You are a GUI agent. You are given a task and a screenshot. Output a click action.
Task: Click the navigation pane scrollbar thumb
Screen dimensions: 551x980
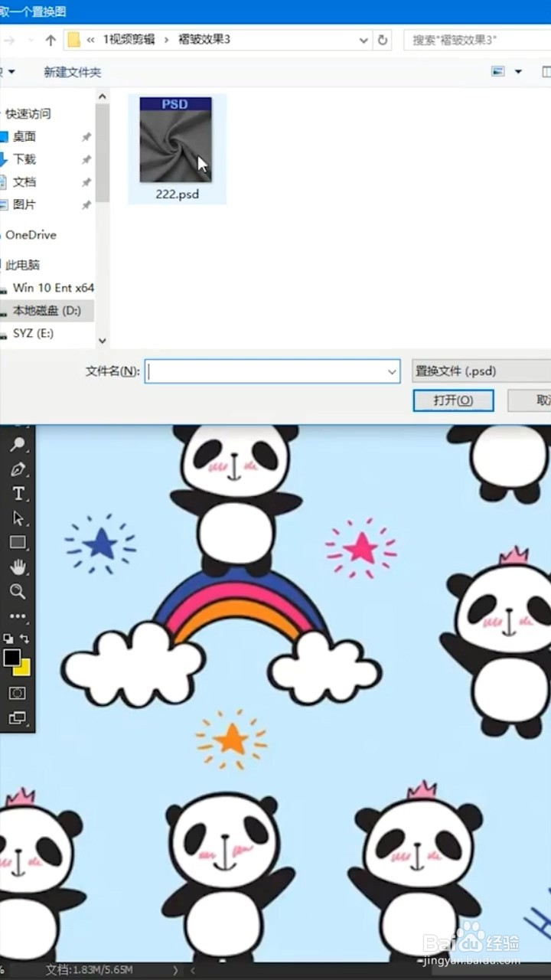(103, 153)
